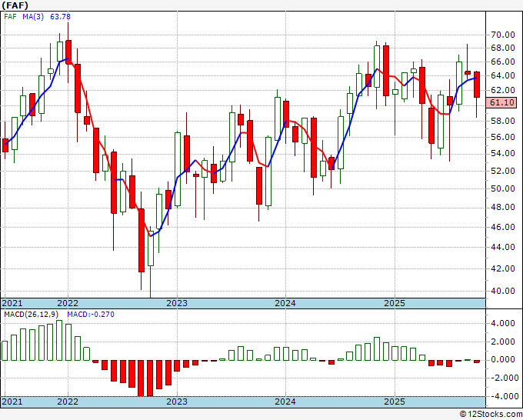Click 2022 on the price chart timeline
523x420 pixels.
[68, 303]
